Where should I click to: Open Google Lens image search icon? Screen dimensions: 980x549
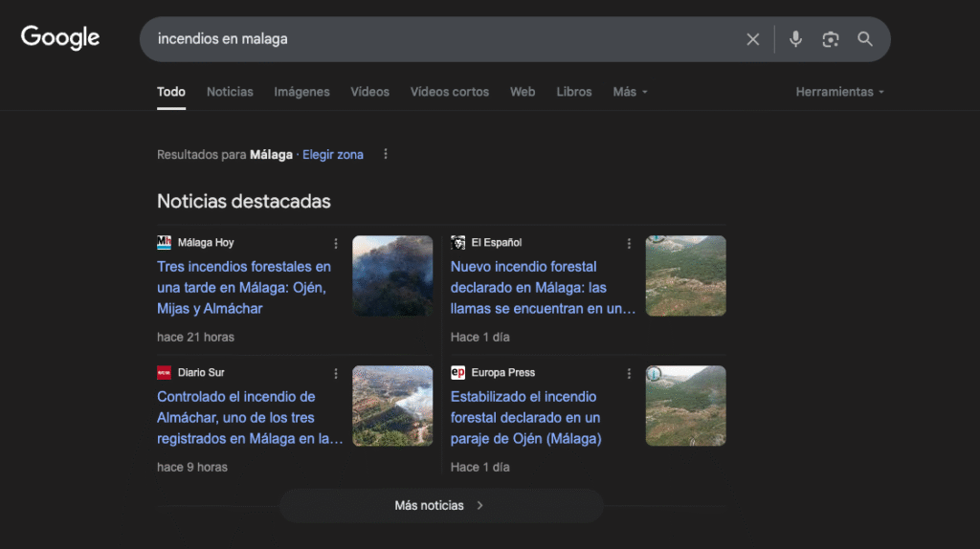click(830, 39)
